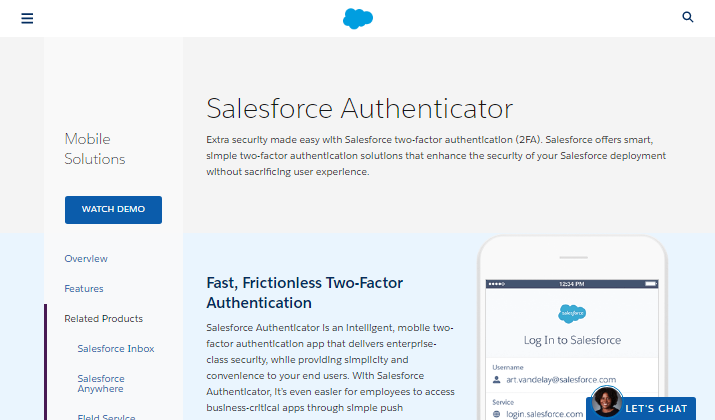Click the Mobile Solutions sidebar title
This screenshot has height=420, width=715.
94,149
